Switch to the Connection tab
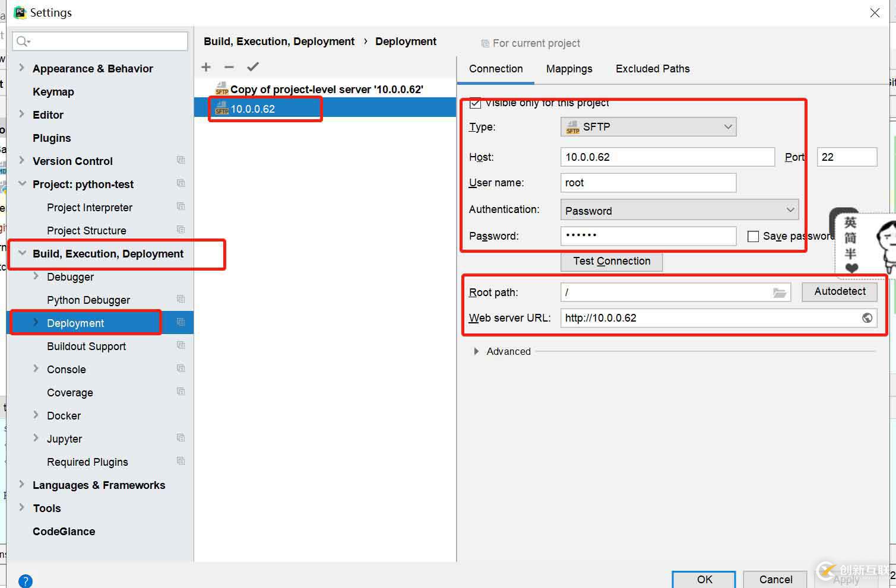896x588 pixels. click(496, 69)
